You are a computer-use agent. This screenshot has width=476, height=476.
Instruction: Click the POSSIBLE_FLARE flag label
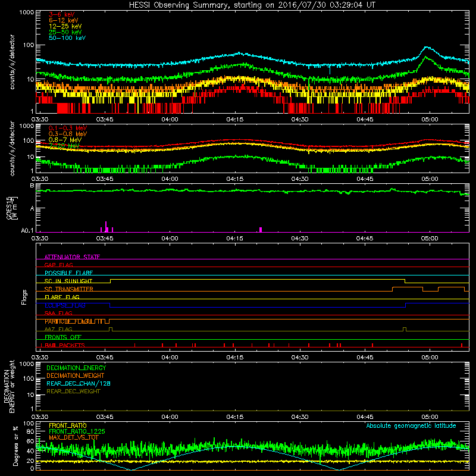click(x=68, y=273)
